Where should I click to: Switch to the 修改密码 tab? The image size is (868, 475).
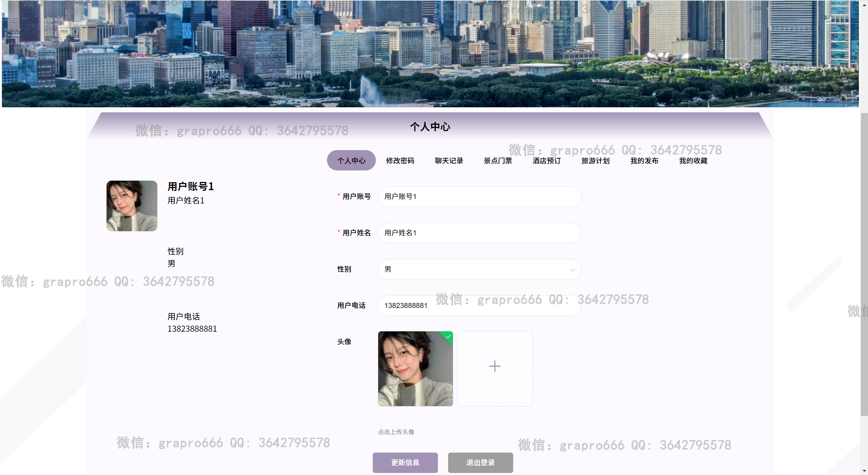click(400, 161)
